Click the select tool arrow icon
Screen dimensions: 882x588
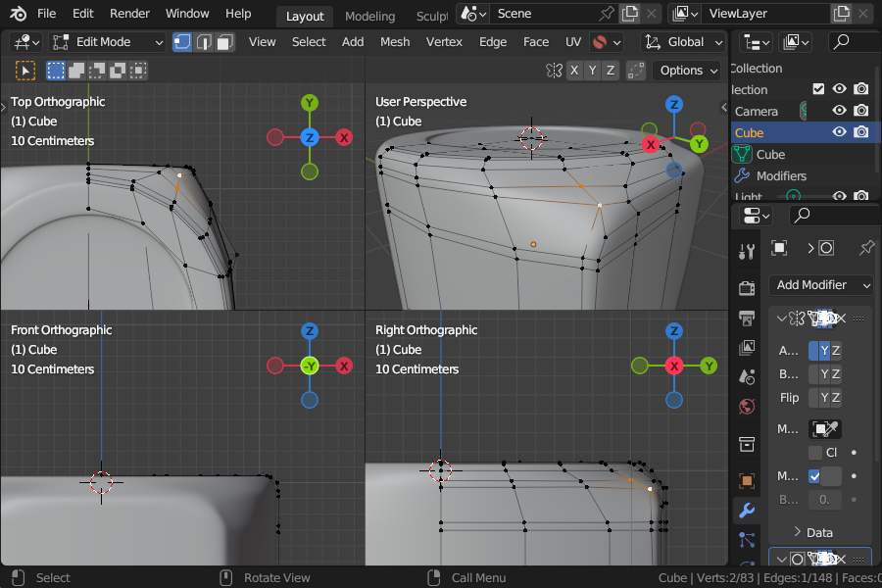(x=25, y=71)
